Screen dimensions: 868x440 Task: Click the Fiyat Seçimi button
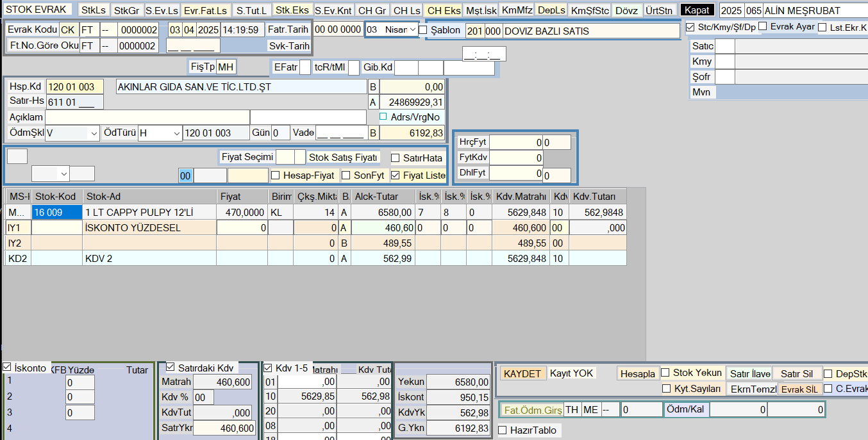point(247,157)
